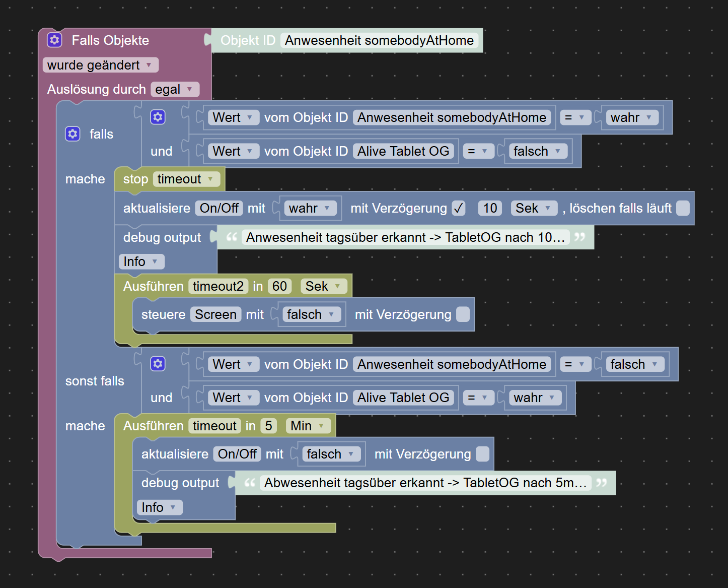Image resolution: width=728 pixels, height=588 pixels.
Task: Enable mit Verzögerung on the steuere Screen block
Action: point(463,314)
